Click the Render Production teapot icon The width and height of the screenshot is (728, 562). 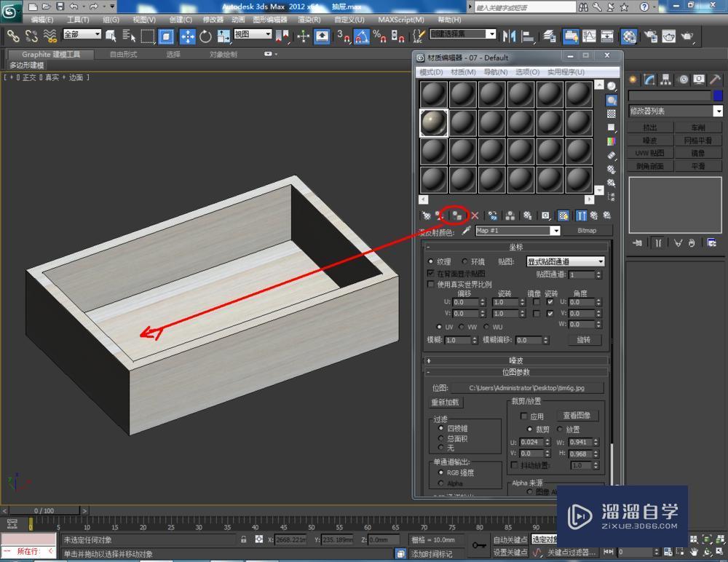click(687, 36)
